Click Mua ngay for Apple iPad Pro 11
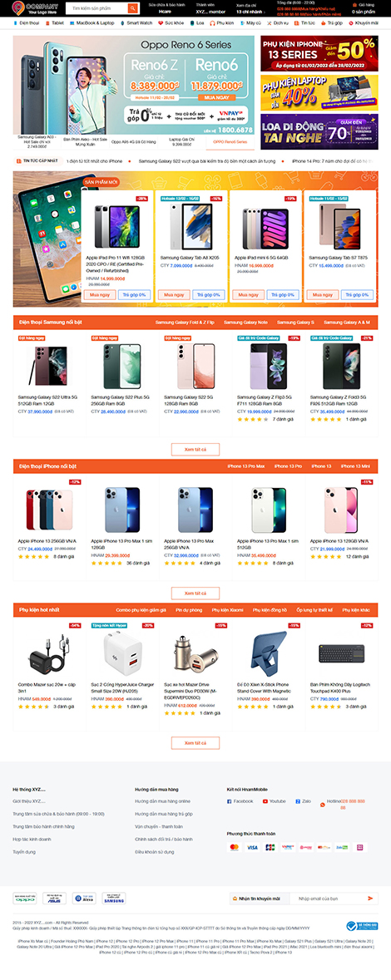391x980 pixels. pyautogui.click(x=100, y=294)
